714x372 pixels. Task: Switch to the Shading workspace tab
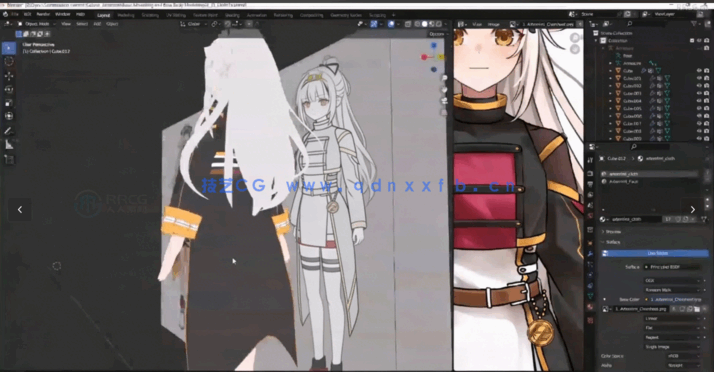pos(232,15)
